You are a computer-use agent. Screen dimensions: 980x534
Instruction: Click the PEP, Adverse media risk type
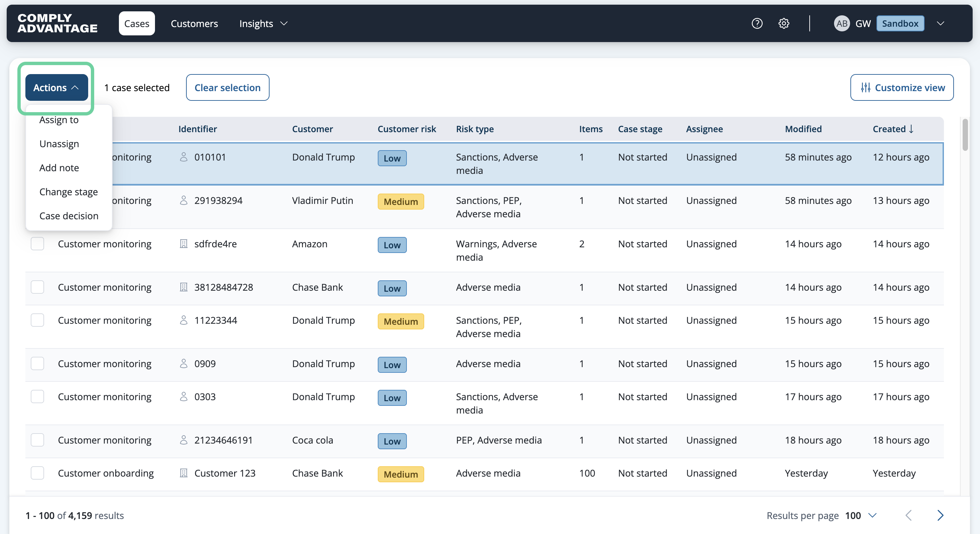click(x=499, y=440)
